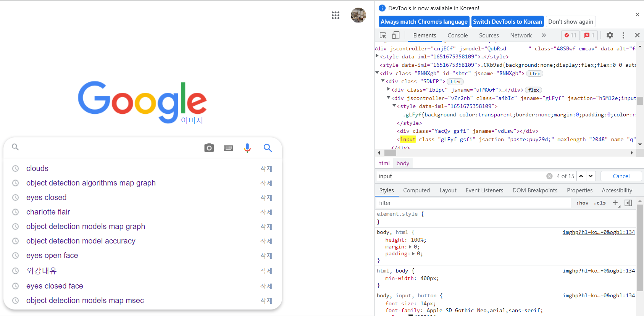The width and height of the screenshot is (644, 316).
Task: Click the blue search magnifier button
Action: pos(268,148)
